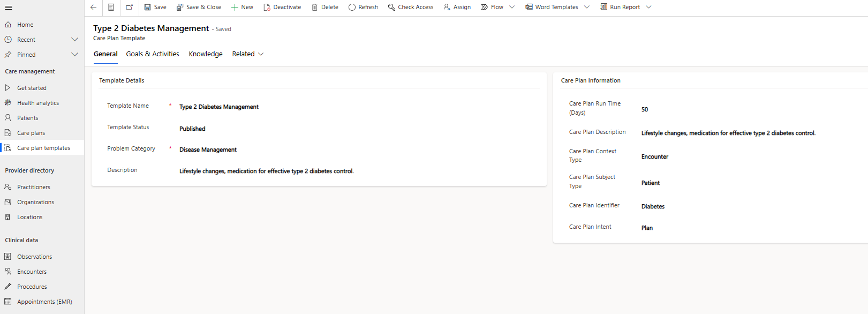Click the Flow command
The image size is (868, 314).
(492, 7)
